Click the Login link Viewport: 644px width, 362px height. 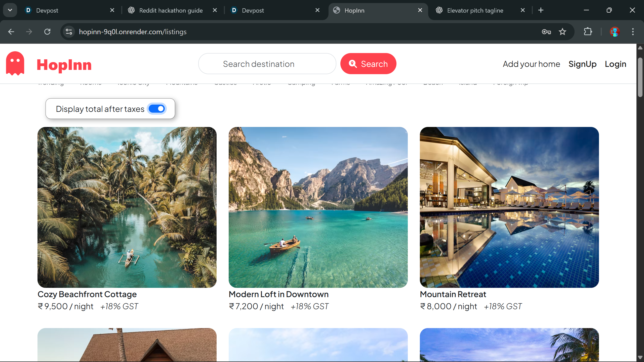pyautogui.click(x=615, y=64)
